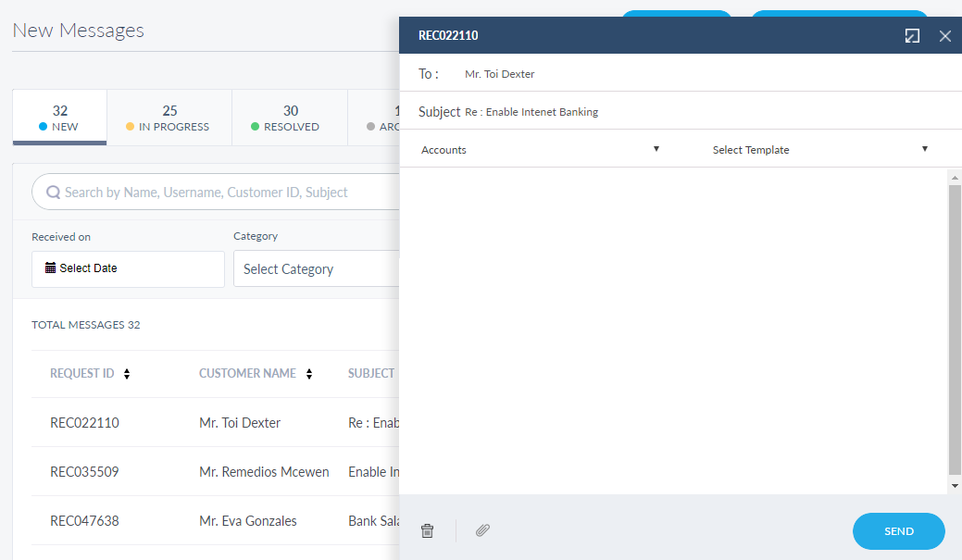Viewport: 962px width, 560px height.
Task: Sort by Request ID column arrows
Action: click(x=127, y=374)
